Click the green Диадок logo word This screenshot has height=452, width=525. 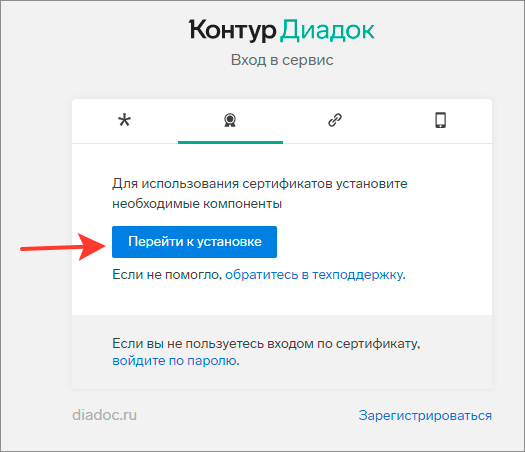pos(327,30)
